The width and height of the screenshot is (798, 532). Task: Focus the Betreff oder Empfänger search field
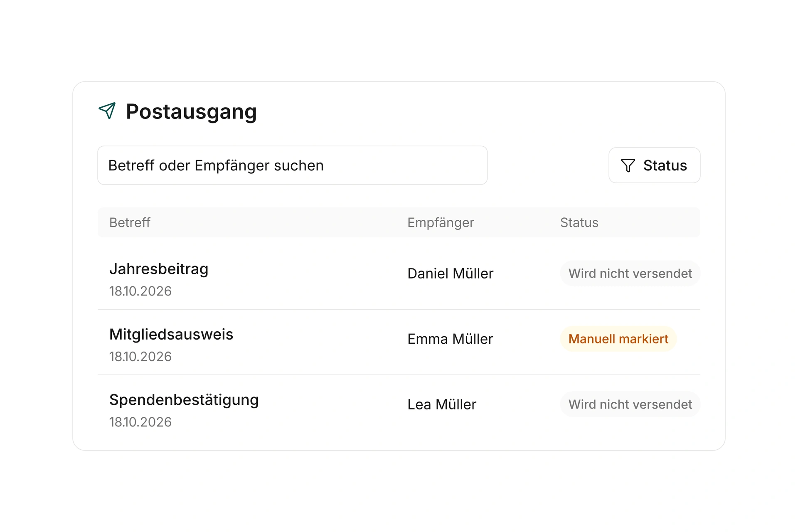(292, 165)
